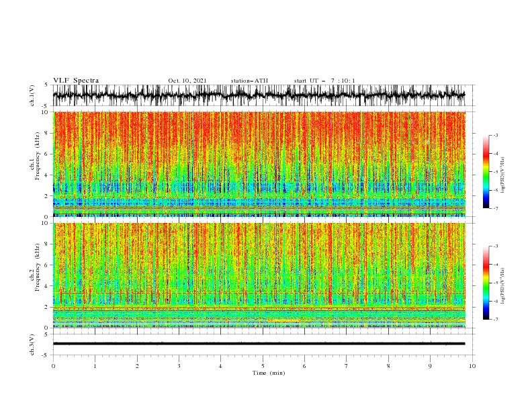Viewport: 532px width, 411px height.
Task: Click the "start UT = 7 :10: 1" text
Action: [324, 81]
